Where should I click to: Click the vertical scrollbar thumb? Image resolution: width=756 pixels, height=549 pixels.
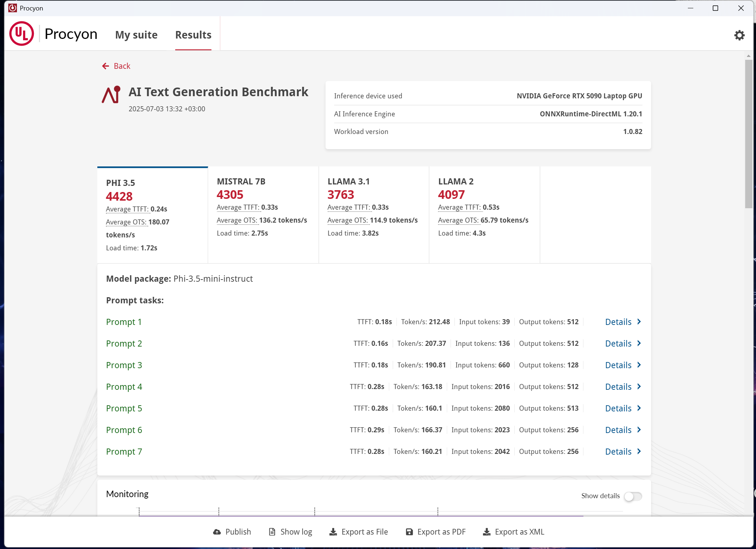[749, 134]
